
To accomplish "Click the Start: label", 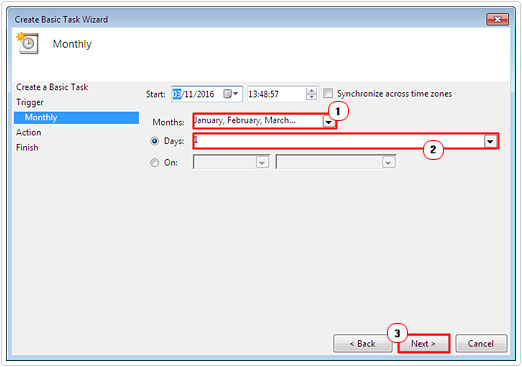I will 156,94.
